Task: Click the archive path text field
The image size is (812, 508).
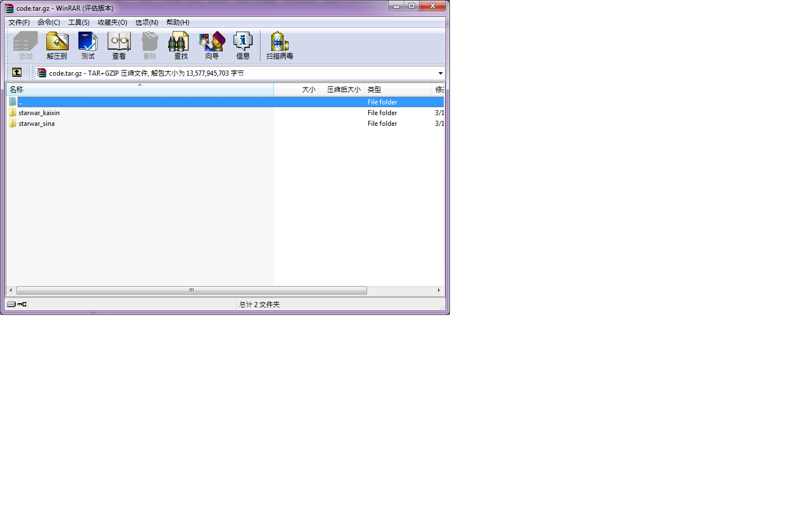Action: pos(240,73)
